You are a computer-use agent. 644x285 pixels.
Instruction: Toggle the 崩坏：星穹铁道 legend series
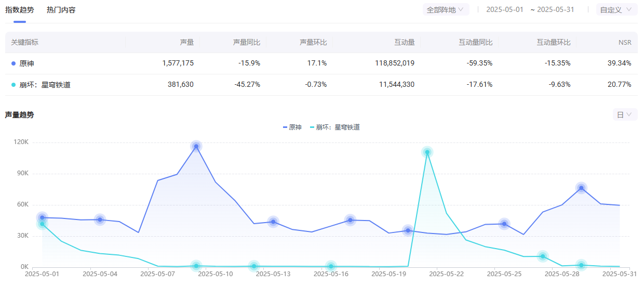click(x=334, y=127)
